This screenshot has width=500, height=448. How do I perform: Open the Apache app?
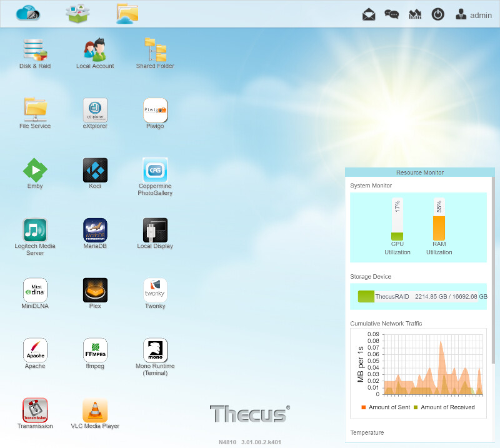pos(35,350)
